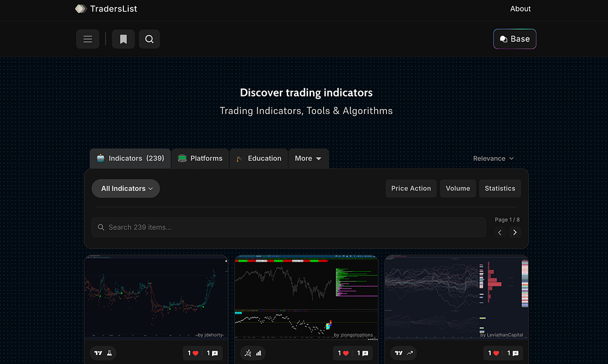
Task: Expand the All Indicators dropdown
Action: click(126, 188)
